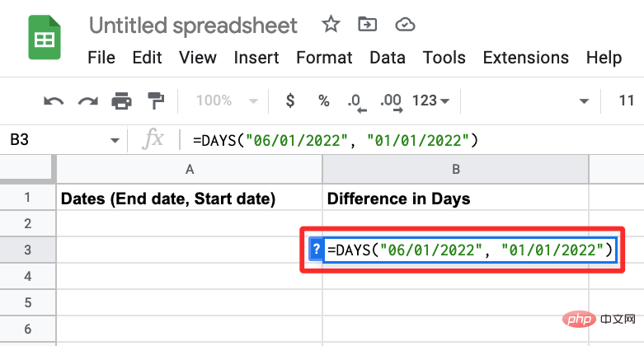Screen dimensions: 644x346
Task: Select the Paint format roller icon
Action: point(156,101)
